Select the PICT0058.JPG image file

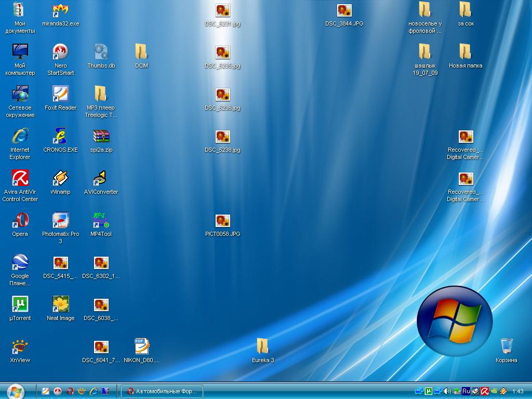222,221
